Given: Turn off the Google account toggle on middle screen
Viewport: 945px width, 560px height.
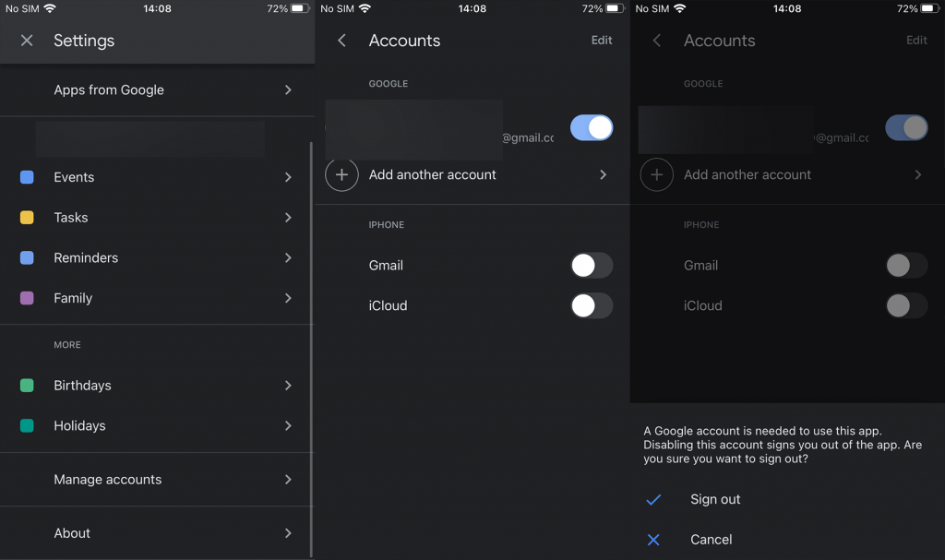Looking at the screenshot, I should click(592, 128).
